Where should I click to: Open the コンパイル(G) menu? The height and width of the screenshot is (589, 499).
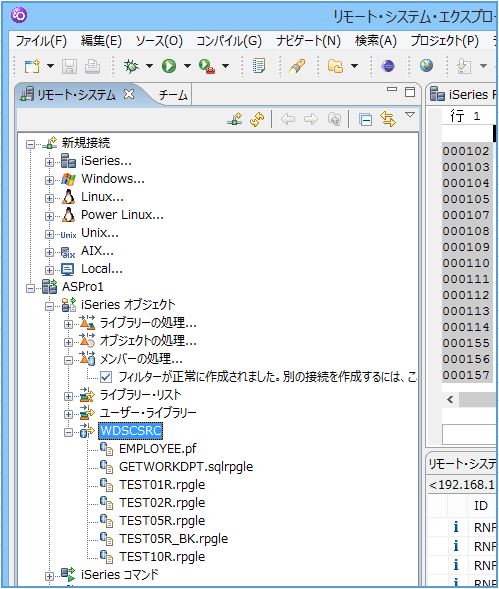(x=229, y=41)
